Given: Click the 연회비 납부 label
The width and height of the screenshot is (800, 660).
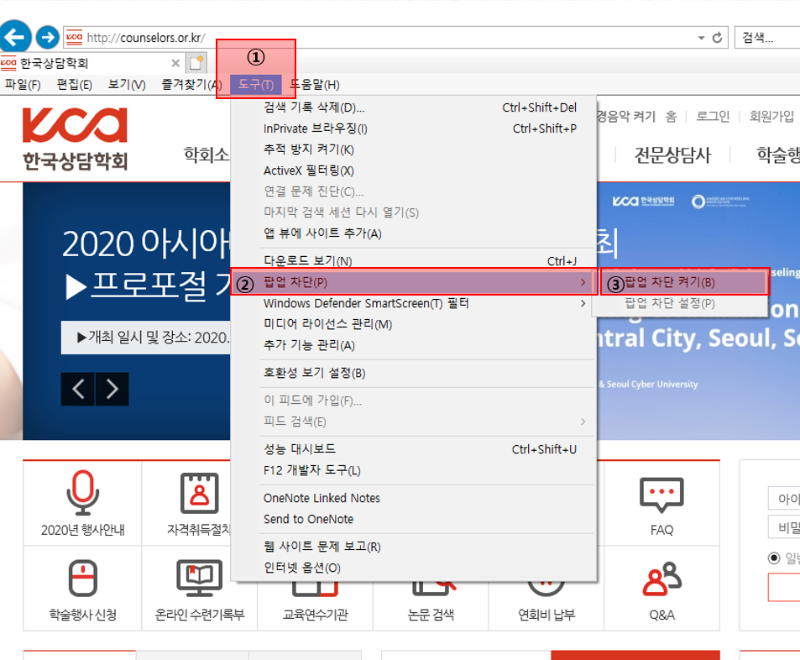Looking at the screenshot, I should [546, 615].
